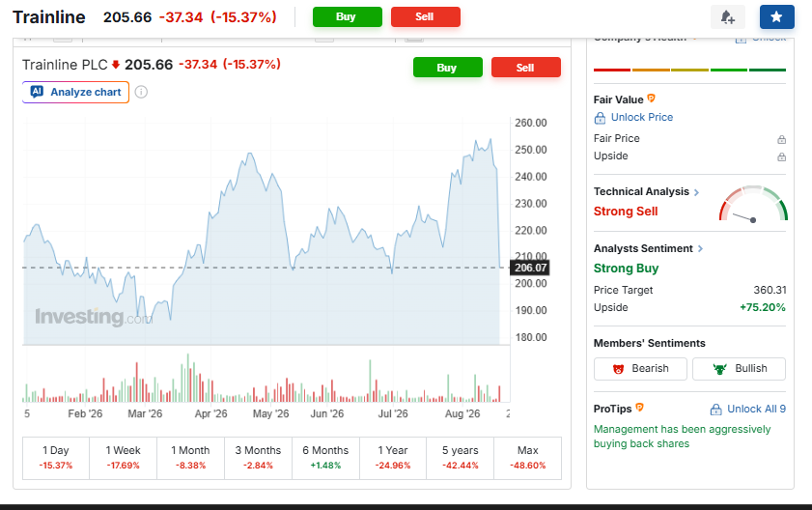Click the Buy button above the chart
This screenshot has width=812, height=510.
tap(447, 68)
